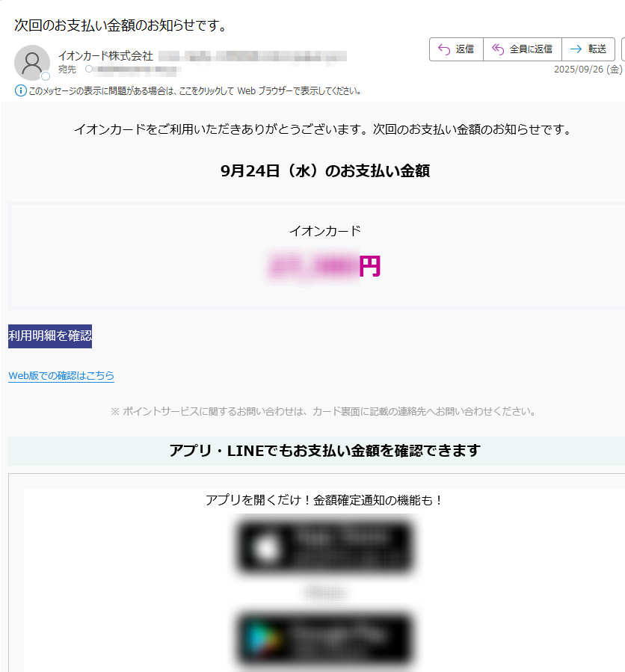Open the Web版での確認はこちら link
This screenshot has width=625, height=672.
pos(61,376)
